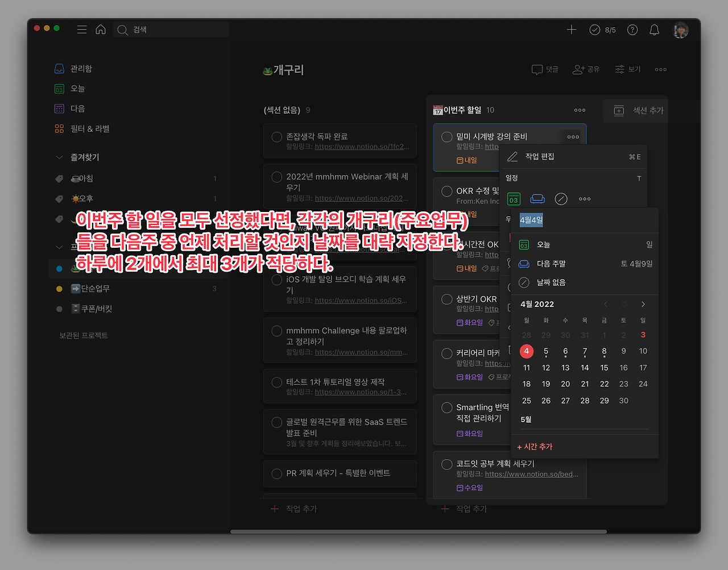Click the quick add plus icon in top bar

click(x=572, y=30)
